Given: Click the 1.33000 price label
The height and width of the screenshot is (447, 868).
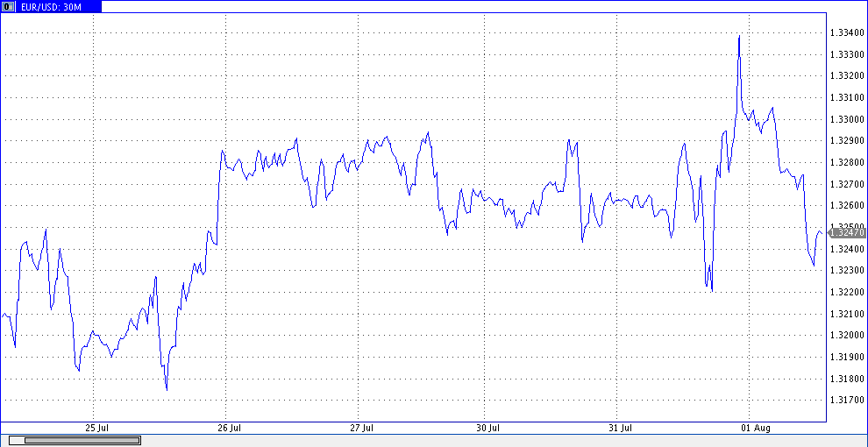Looking at the screenshot, I should pyautogui.click(x=847, y=119).
